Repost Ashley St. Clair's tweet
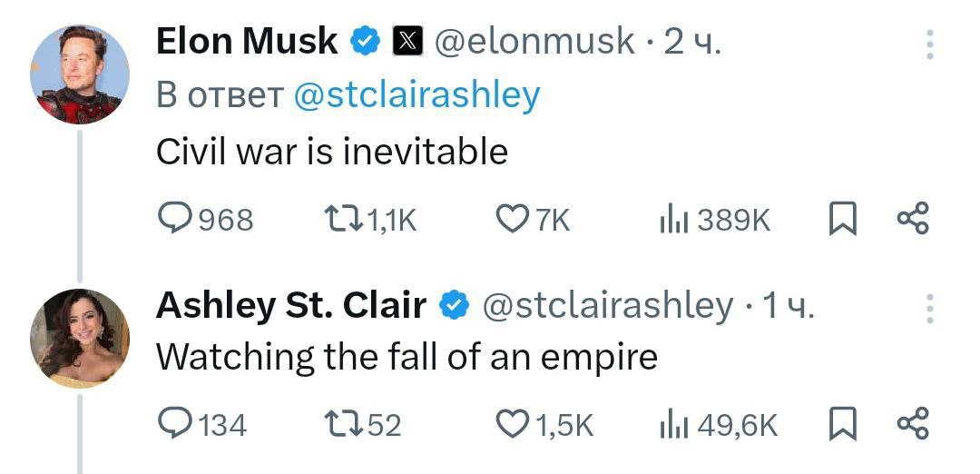The width and height of the screenshot is (980, 474). pos(342,424)
